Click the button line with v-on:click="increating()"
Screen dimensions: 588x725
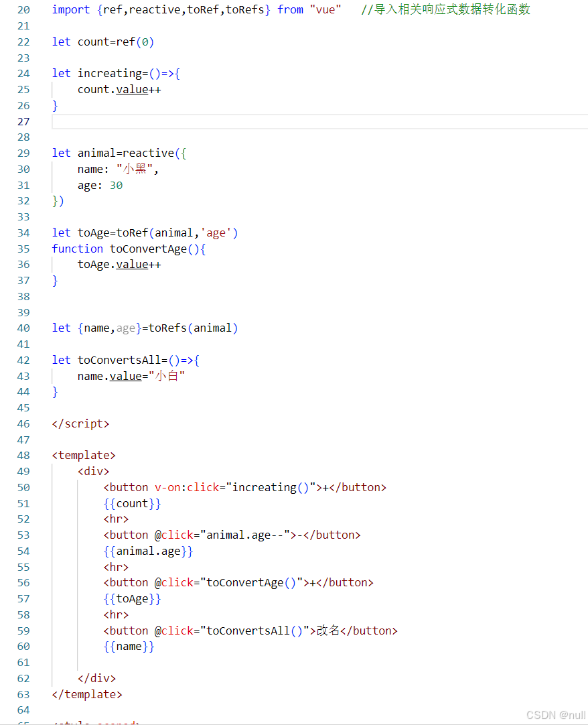(245, 488)
